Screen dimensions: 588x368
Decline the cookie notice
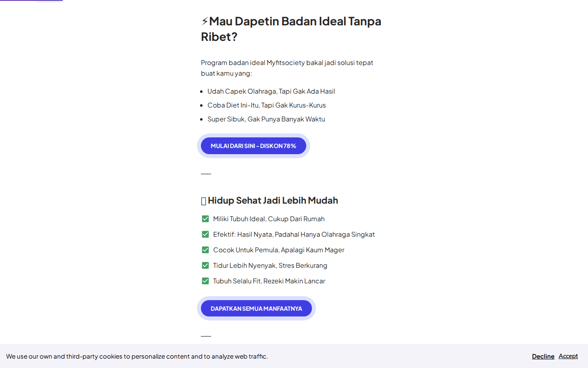543,356
